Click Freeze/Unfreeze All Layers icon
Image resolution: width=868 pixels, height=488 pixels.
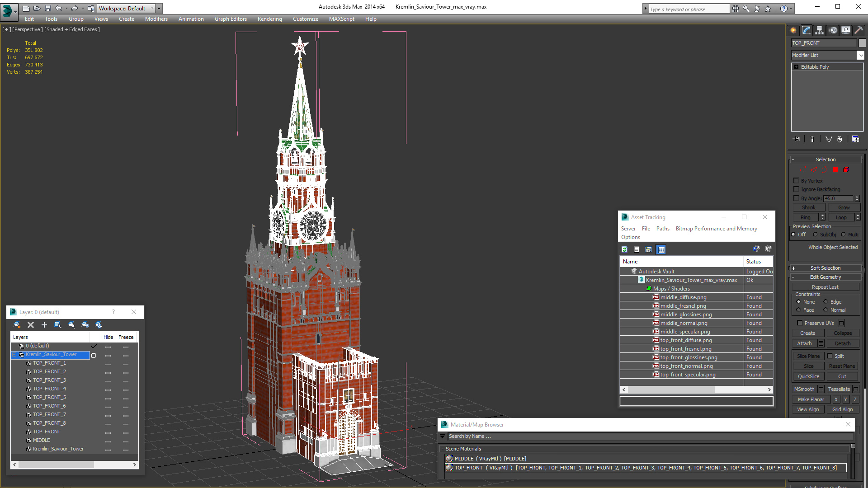point(99,325)
